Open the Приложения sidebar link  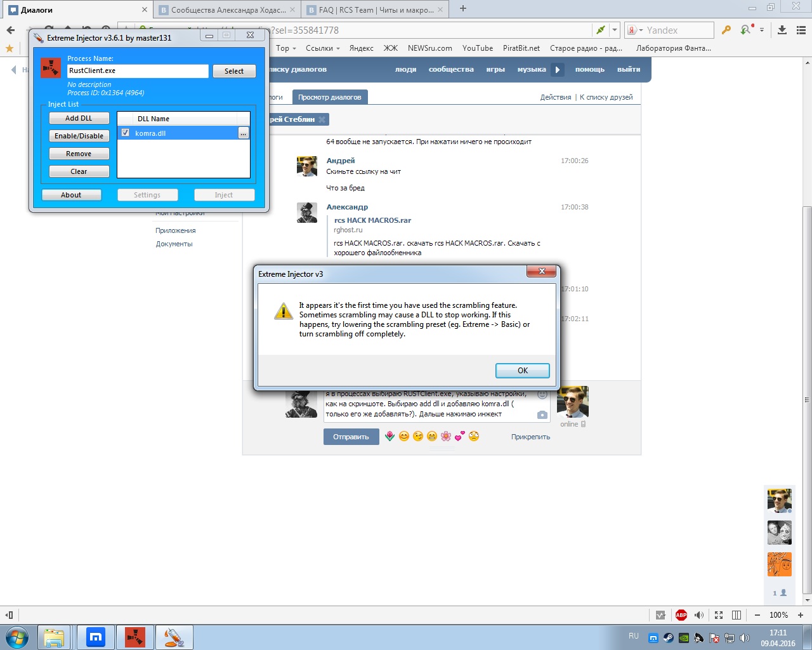176,230
